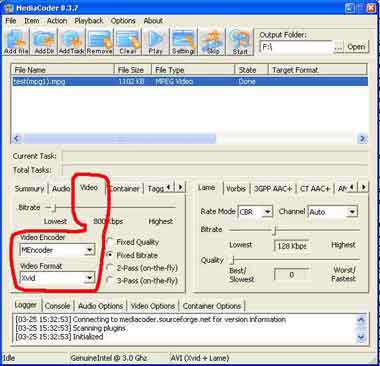Switch to the Lame tab
The width and height of the screenshot is (380, 366).
tap(207, 188)
